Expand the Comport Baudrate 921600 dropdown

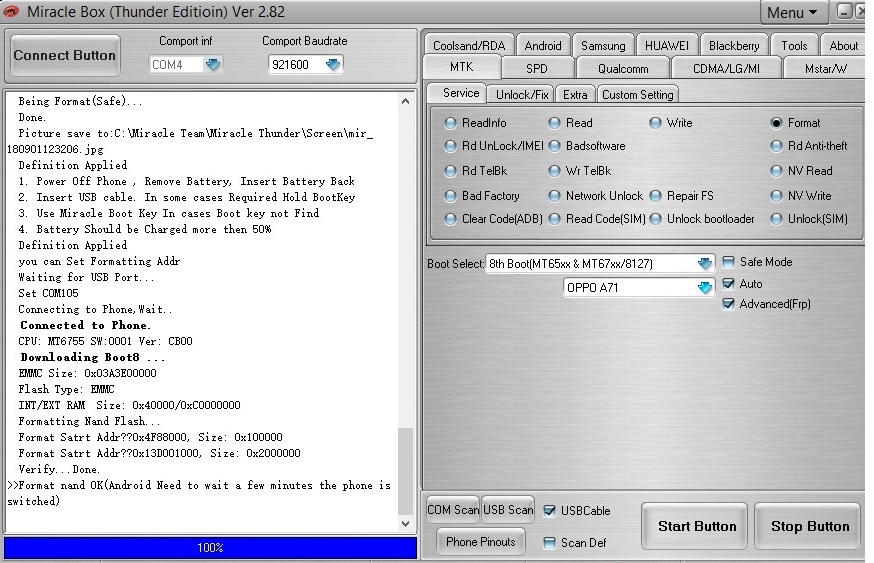point(333,65)
